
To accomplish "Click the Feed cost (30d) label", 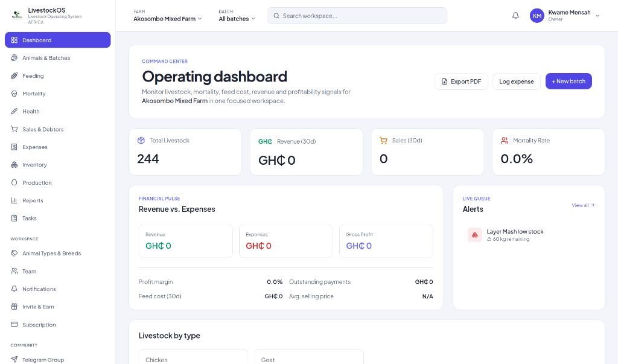I will [x=160, y=296].
